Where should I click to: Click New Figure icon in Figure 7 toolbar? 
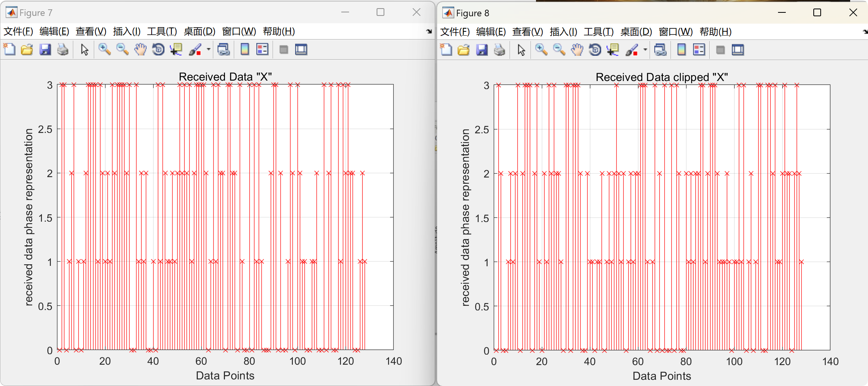[9, 49]
